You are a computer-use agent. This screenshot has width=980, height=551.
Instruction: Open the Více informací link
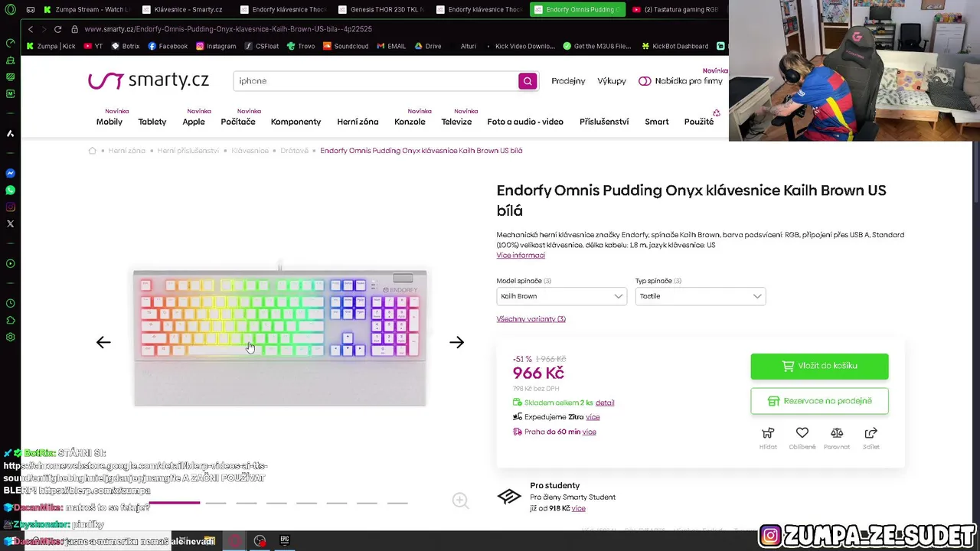pos(521,256)
